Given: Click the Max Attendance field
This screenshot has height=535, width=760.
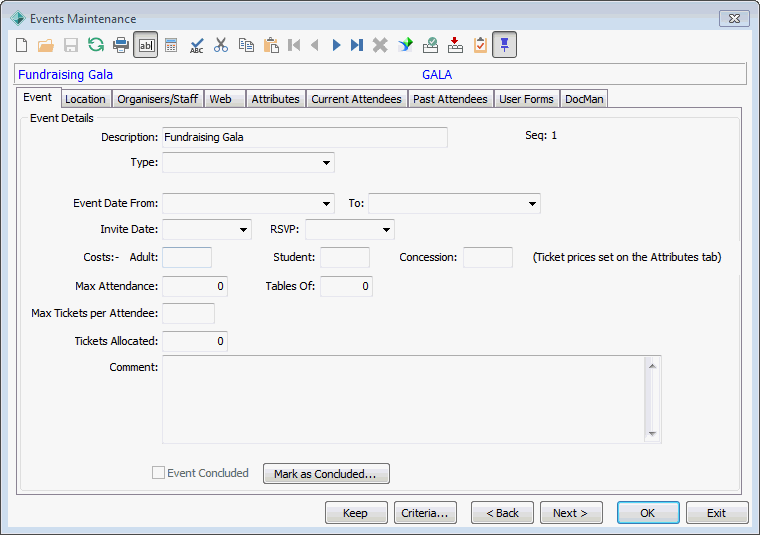Looking at the screenshot, I should (195, 286).
